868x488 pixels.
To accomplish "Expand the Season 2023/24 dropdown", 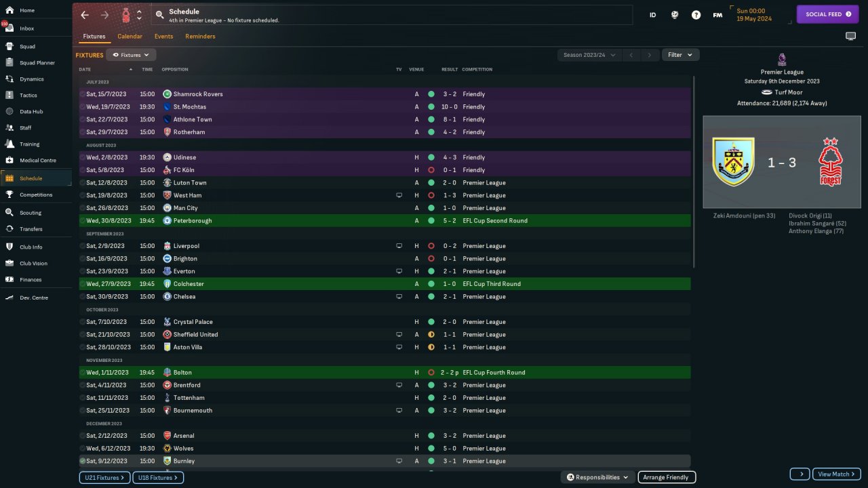I will 589,55.
